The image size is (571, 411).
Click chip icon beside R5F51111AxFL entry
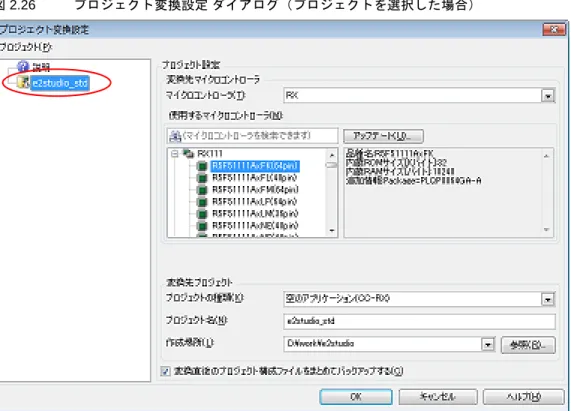coord(201,178)
